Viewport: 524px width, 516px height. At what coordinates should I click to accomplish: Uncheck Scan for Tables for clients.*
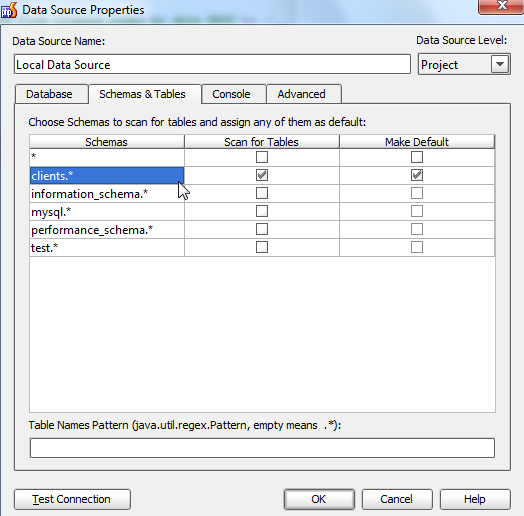[262, 175]
